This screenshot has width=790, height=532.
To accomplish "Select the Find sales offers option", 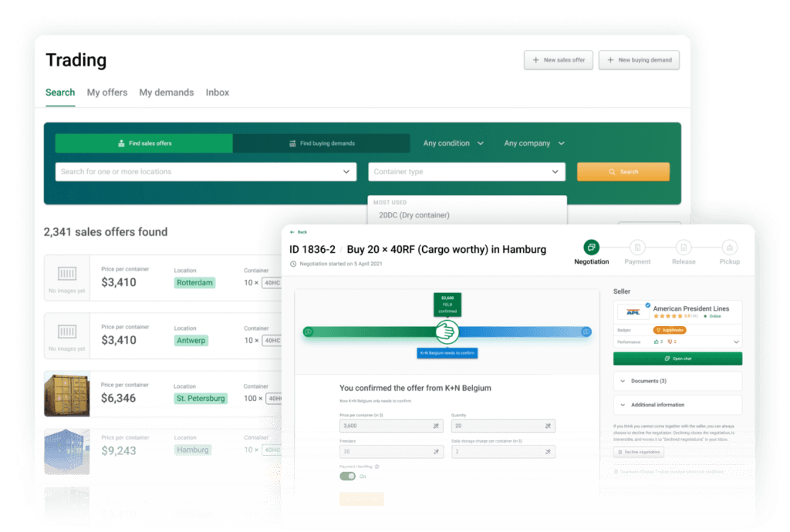I will [x=144, y=143].
